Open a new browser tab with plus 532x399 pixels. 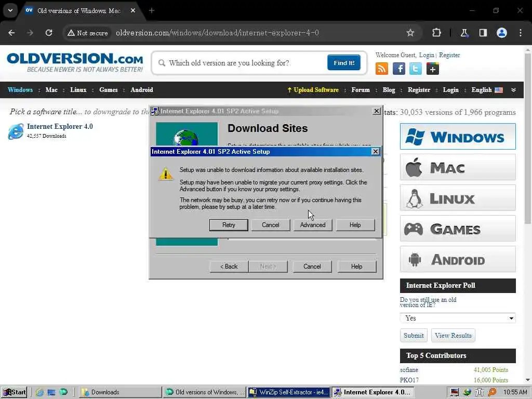point(151,10)
